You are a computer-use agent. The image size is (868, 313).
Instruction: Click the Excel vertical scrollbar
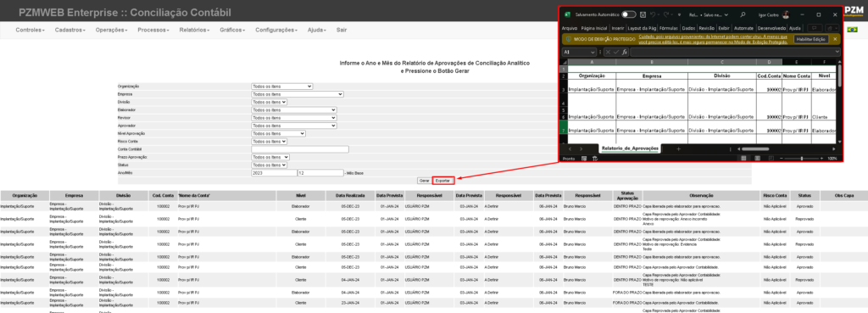pyautogui.click(x=840, y=75)
